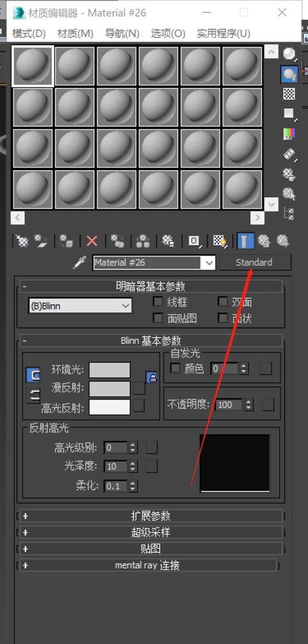Screen dimensions: 308x644
Task: Click the Make Unique icon
Action: [x=143, y=241]
